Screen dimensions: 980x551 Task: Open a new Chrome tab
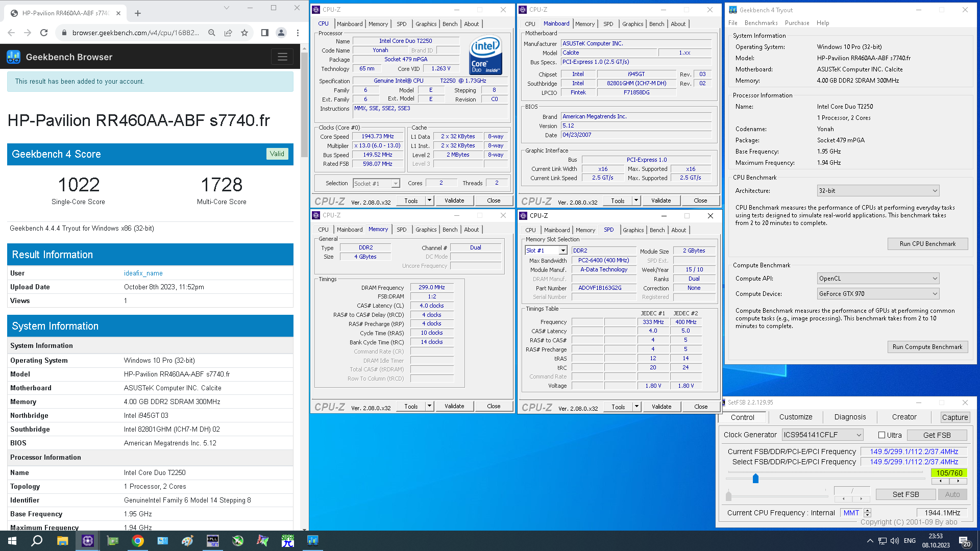coord(138,13)
